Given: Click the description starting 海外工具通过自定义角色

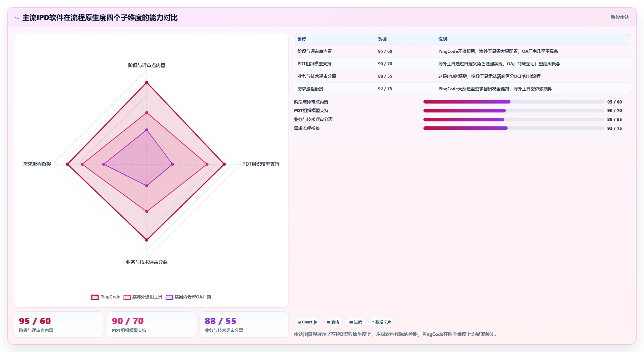Looking at the screenshot, I should tap(499, 64).
